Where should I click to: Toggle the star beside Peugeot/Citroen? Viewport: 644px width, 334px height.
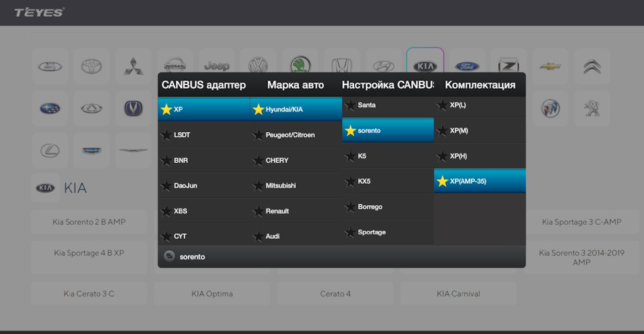[x=258, y=135]
